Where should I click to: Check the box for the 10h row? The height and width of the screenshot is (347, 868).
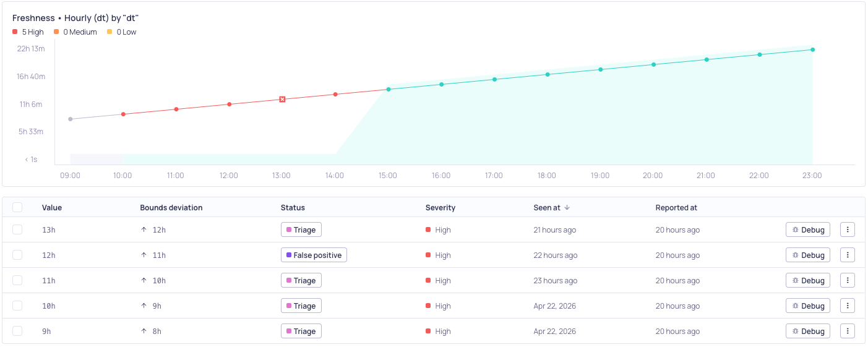point(17,306)
